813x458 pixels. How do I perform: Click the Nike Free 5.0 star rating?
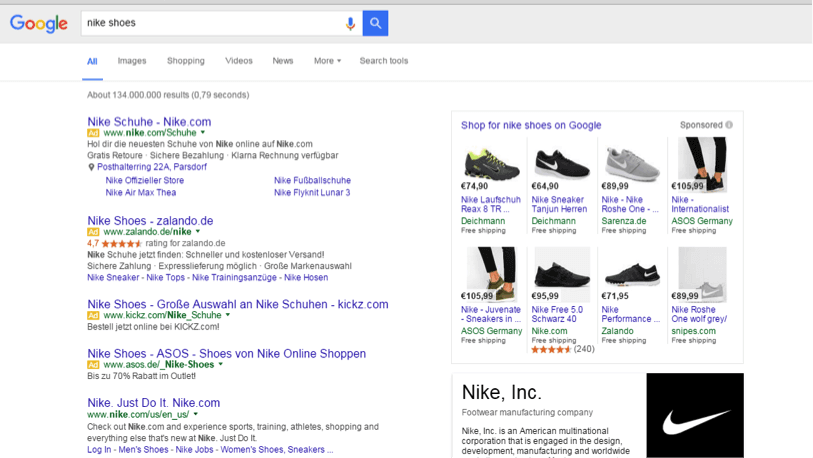pyautogui.click(x=551, y=350)
